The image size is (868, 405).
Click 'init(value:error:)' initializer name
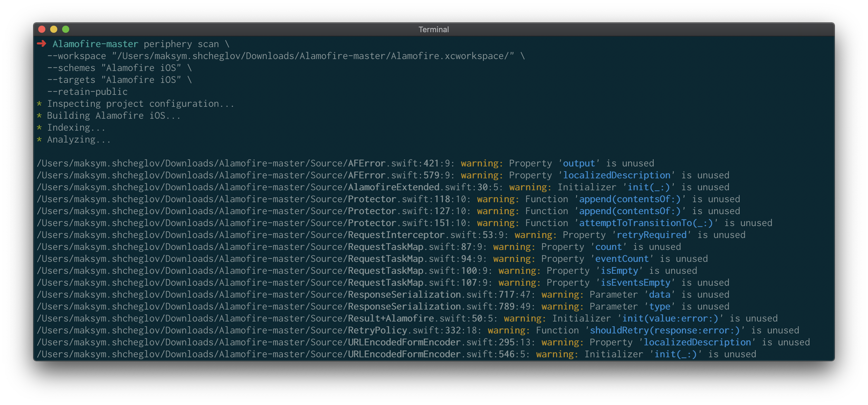(x=670, y=319)
